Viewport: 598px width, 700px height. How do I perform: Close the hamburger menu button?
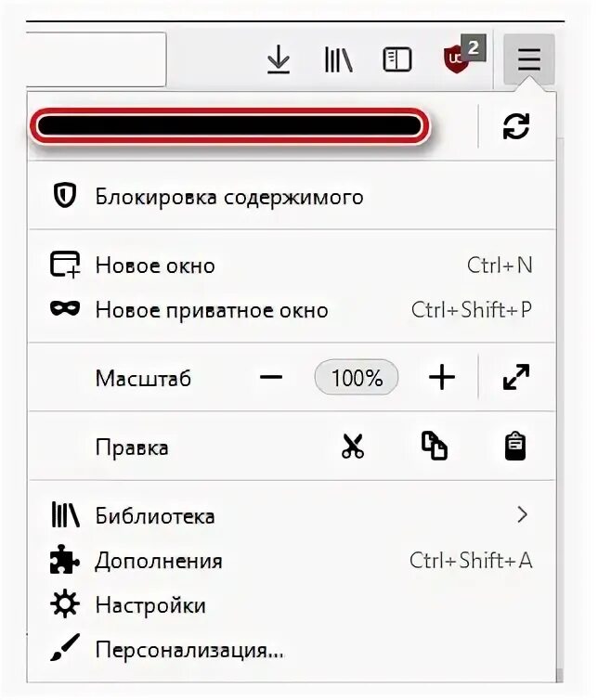click(x=529, y=60)
